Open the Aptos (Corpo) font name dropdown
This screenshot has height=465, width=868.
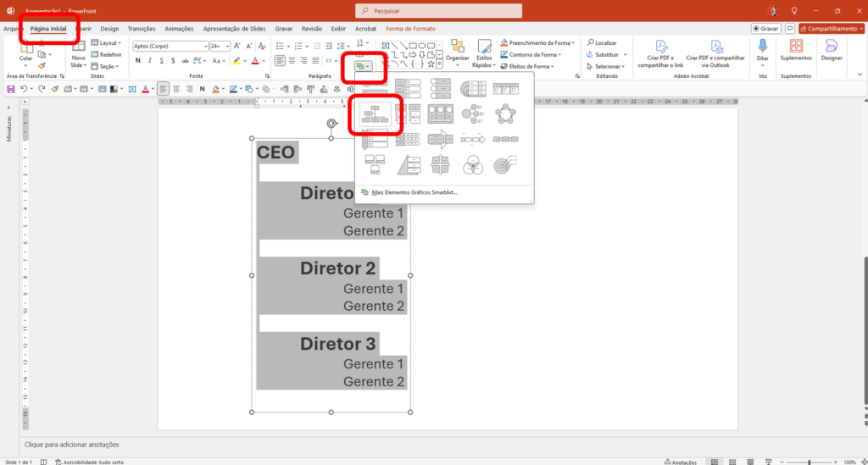coord(204,46)
